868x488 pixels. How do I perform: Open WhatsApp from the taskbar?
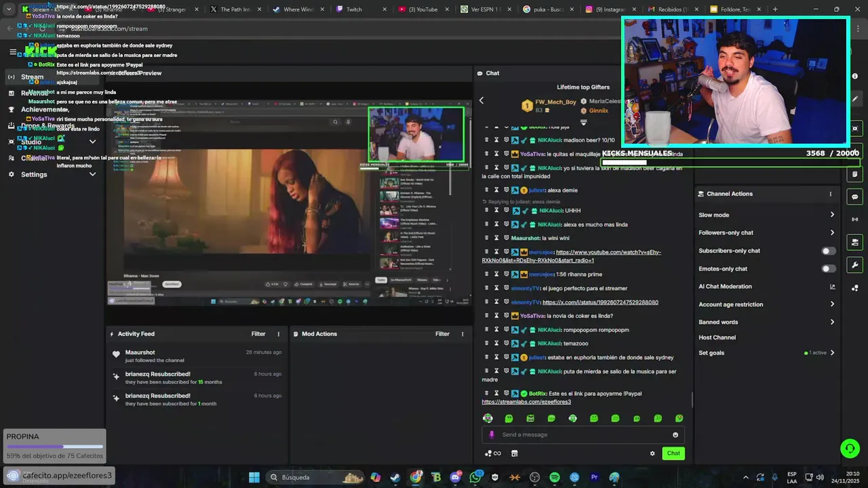(x=475, y=477)
